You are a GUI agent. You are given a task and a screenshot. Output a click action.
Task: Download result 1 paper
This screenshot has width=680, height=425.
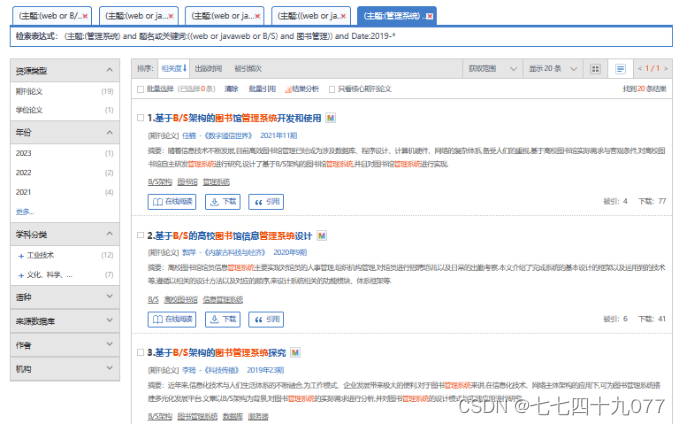coord(222,202)
